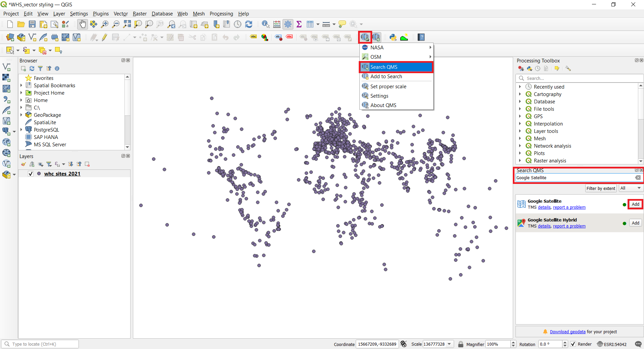Click the Toggle Editing pencil icon
Screen dimensions: 644x349
(x=105, y=37)
